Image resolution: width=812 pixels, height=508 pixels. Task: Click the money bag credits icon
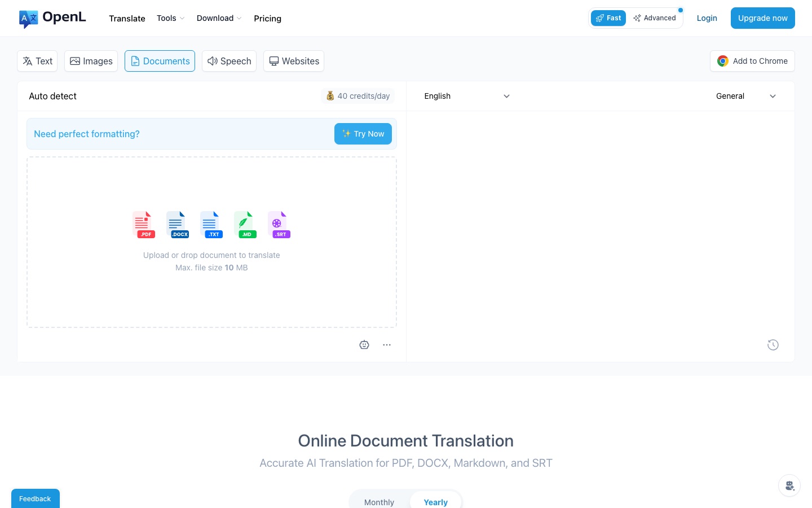pos(330,96)
